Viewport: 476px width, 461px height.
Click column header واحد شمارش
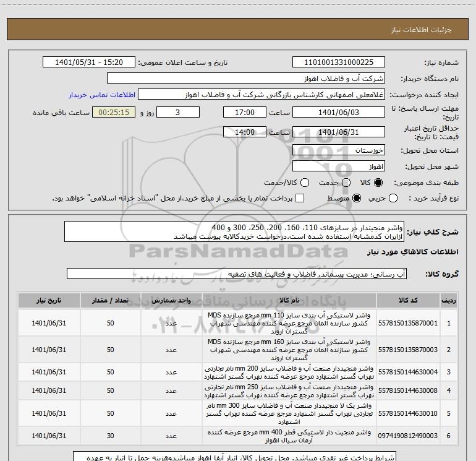click(171, 300)
